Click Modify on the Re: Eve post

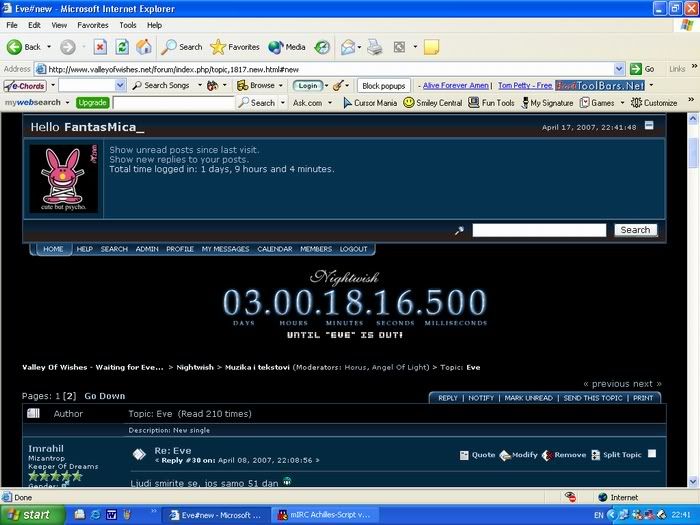pyautogui.click(x=518, y=455)
